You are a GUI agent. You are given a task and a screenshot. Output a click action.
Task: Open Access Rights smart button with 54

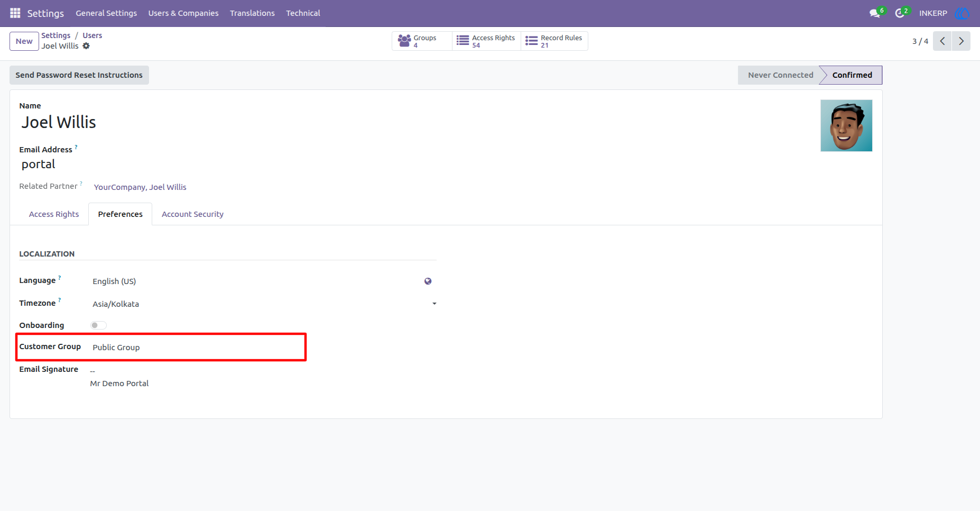pos(486,41)
